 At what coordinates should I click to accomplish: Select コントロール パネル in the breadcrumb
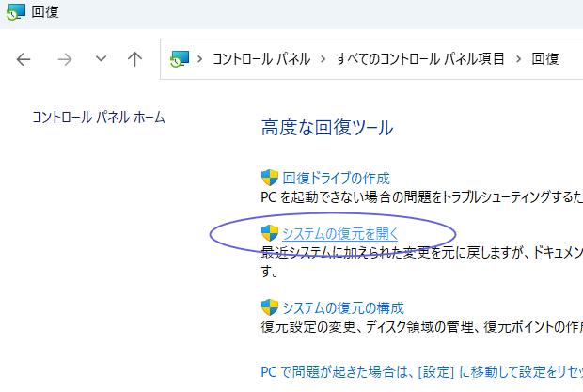tap(261, 59)
